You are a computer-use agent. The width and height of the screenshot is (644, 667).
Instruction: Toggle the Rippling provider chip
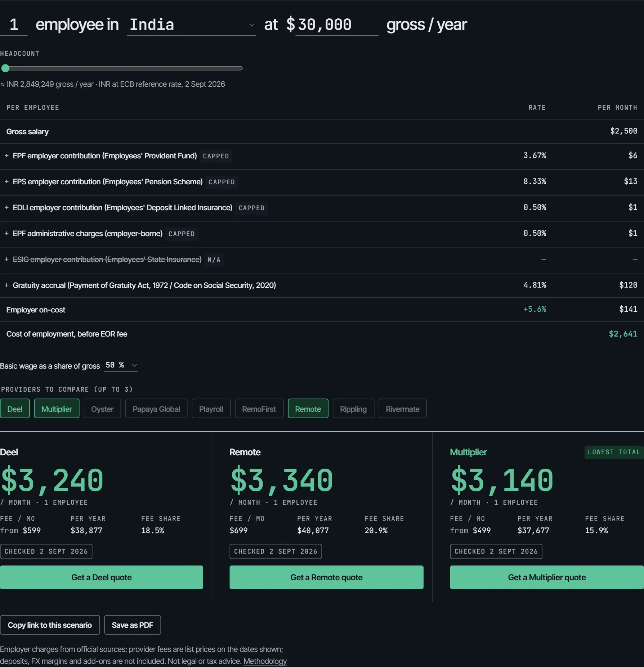point(353,409)
